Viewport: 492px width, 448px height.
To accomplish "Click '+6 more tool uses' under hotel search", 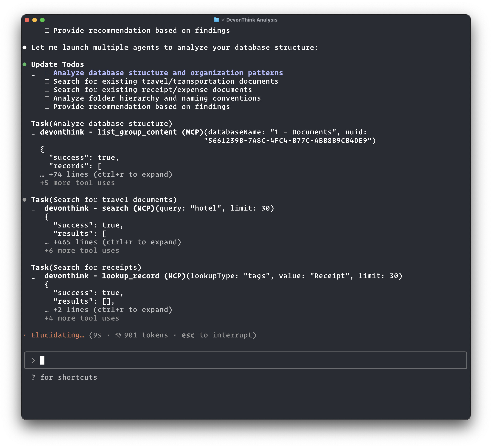I will [x=82, y=251].
